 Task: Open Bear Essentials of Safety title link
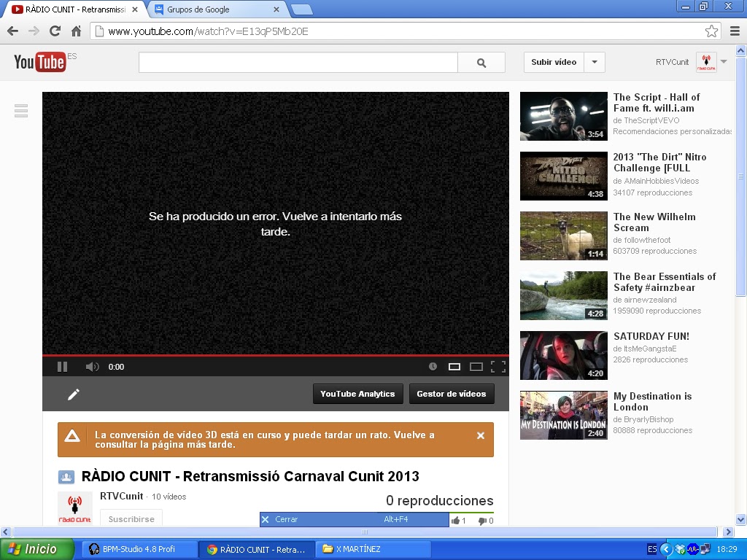click(665, 282)
